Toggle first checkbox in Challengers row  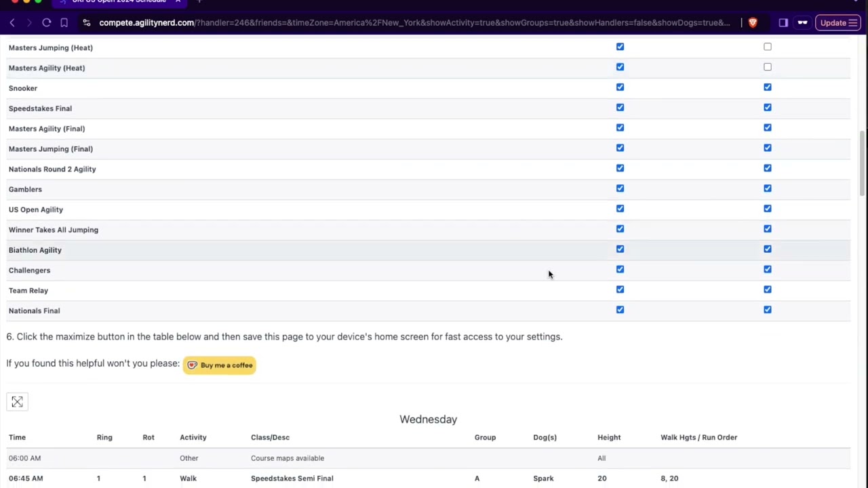(620, 270)
